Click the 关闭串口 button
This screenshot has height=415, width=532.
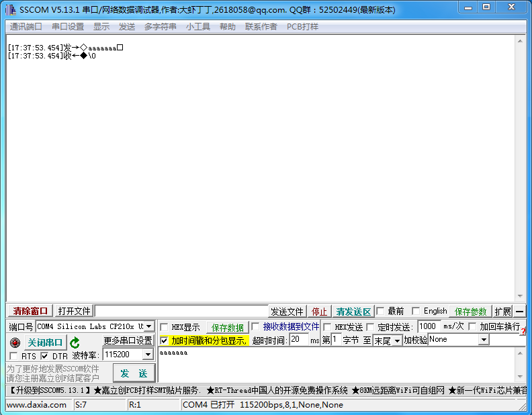45,342
